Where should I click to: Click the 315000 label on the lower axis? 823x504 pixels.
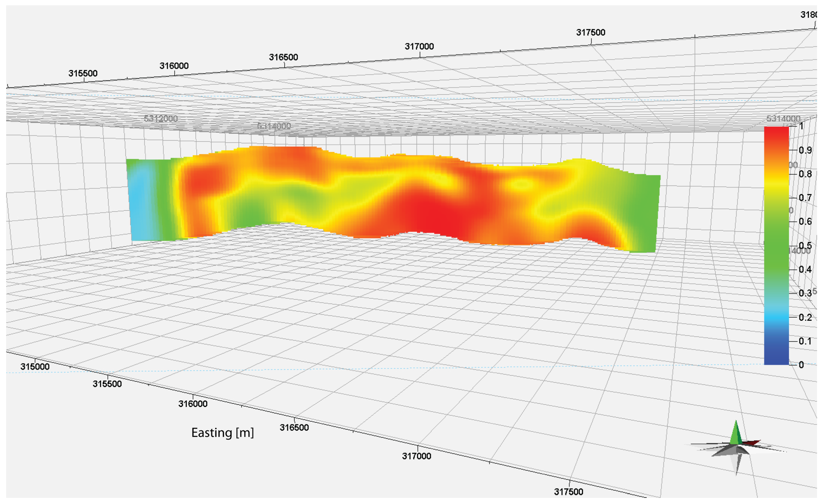pyautogui.click(x=35, y=366)
